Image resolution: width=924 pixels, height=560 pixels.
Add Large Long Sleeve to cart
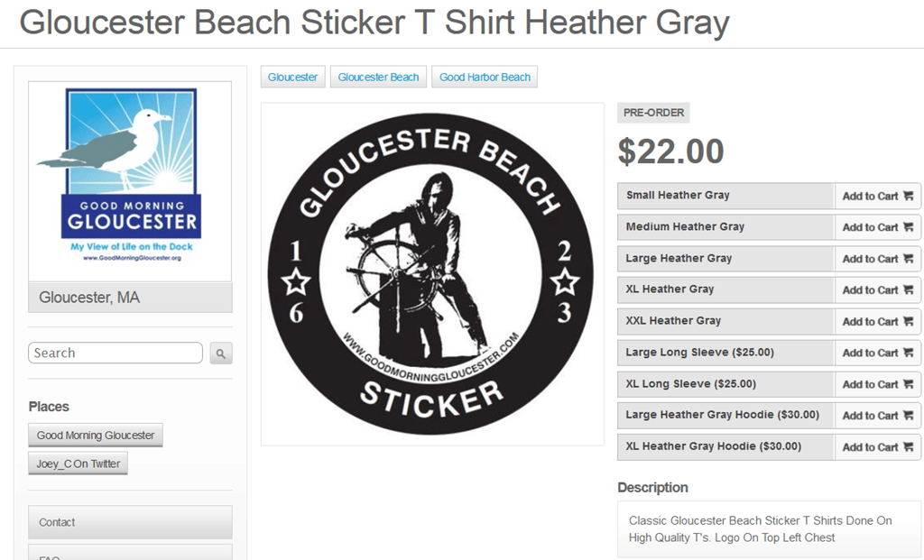point(877,353)
